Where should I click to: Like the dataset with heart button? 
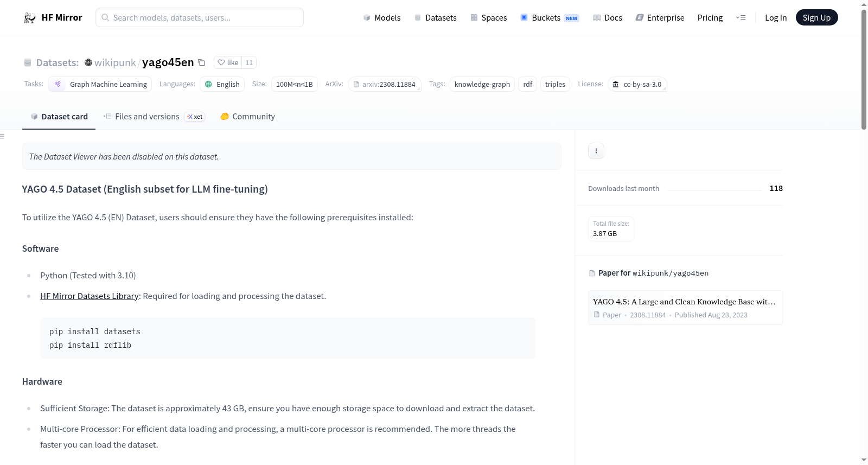coord(228,62)
